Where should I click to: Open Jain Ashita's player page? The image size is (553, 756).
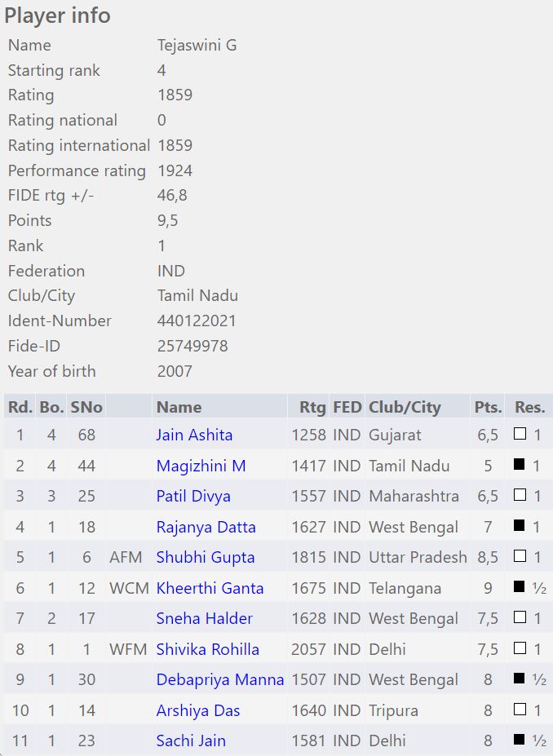pyautogui.click(x=194, y=435)
